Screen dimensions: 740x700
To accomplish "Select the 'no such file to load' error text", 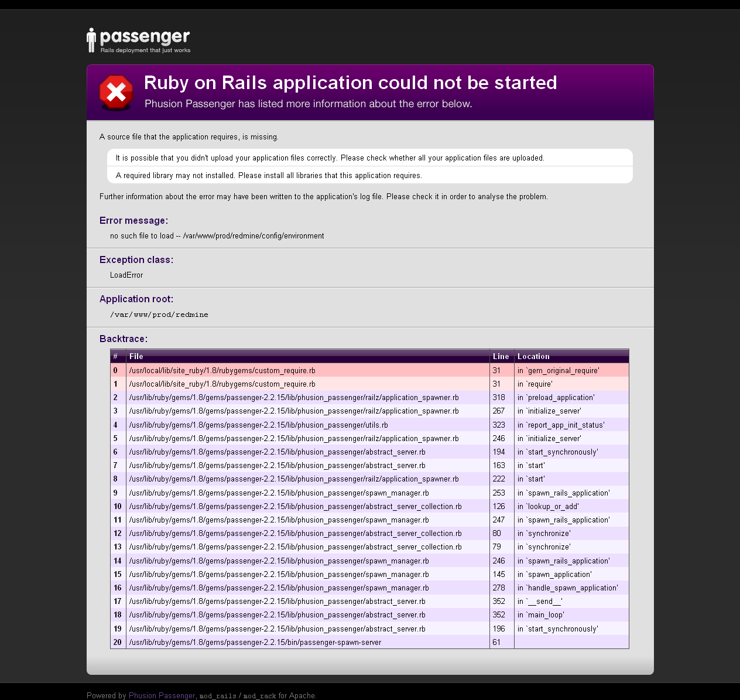I will click(x=217, y=235).
